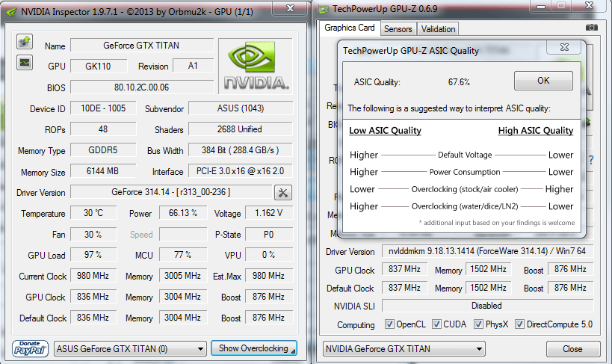Click the High ASIC Quality heading
This screenshot has height=364, width=612.
pos(536,131)
